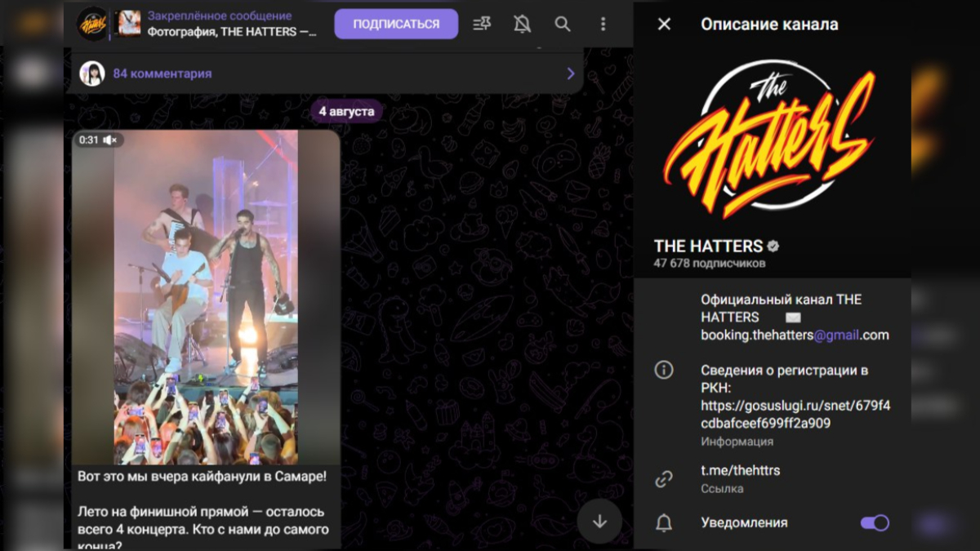Image resolution: width=980 pixels, height=551 pixels.
Task: Open the three-dot more options menu
Action: coord(603,24)
